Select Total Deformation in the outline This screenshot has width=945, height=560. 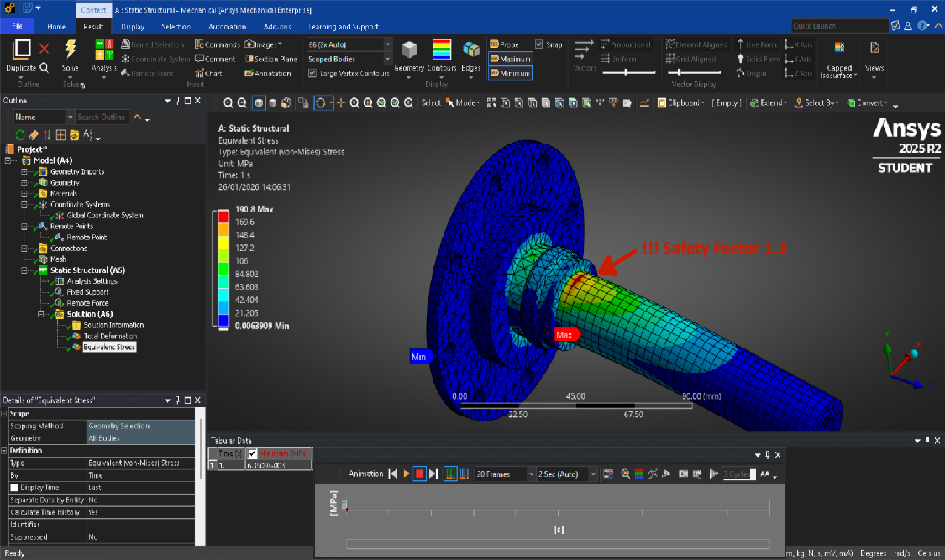click(x=109, y=336)
